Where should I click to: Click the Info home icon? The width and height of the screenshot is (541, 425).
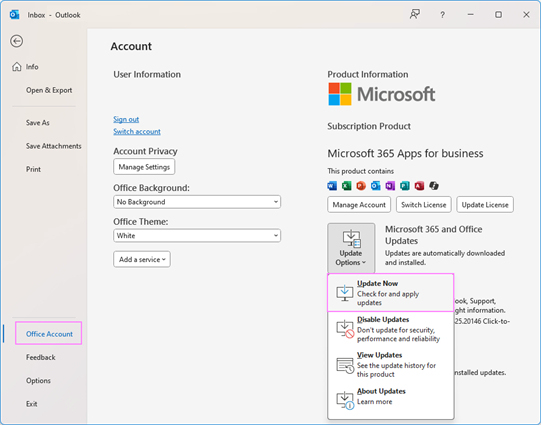coord(17,67)
